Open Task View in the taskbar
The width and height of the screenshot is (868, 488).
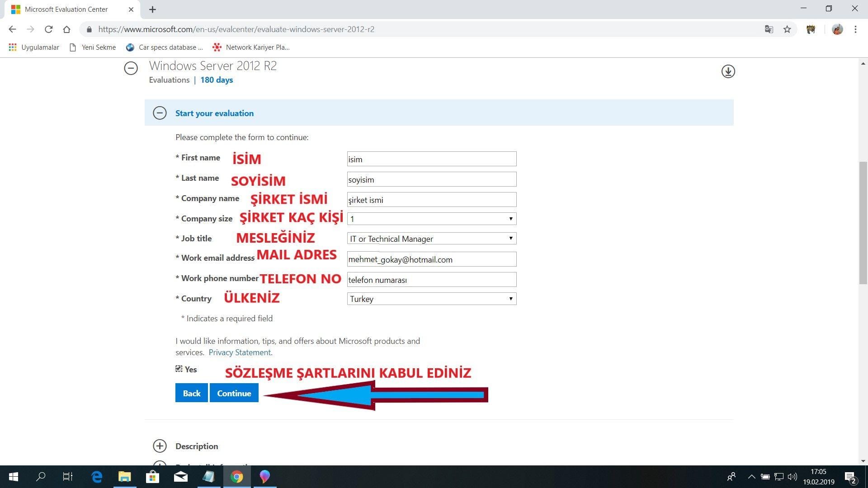point(68,477)
